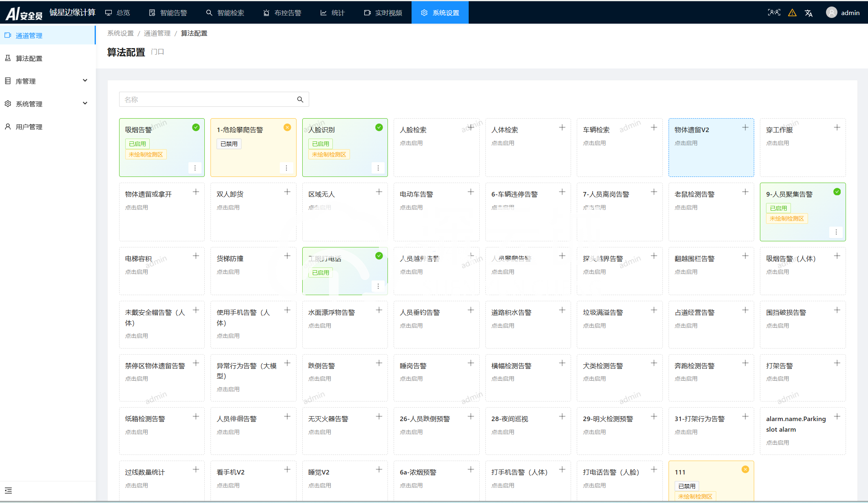Toggle the green check on 9-人员聚集告警 card
This screenshot has width=868, height=503.
(837, 192)
